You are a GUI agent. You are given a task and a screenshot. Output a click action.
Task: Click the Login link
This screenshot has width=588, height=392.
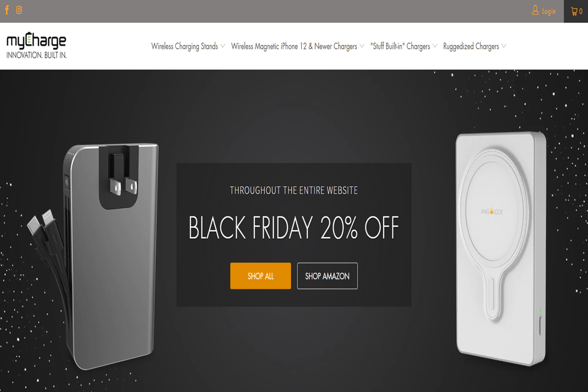click(549, 11)
